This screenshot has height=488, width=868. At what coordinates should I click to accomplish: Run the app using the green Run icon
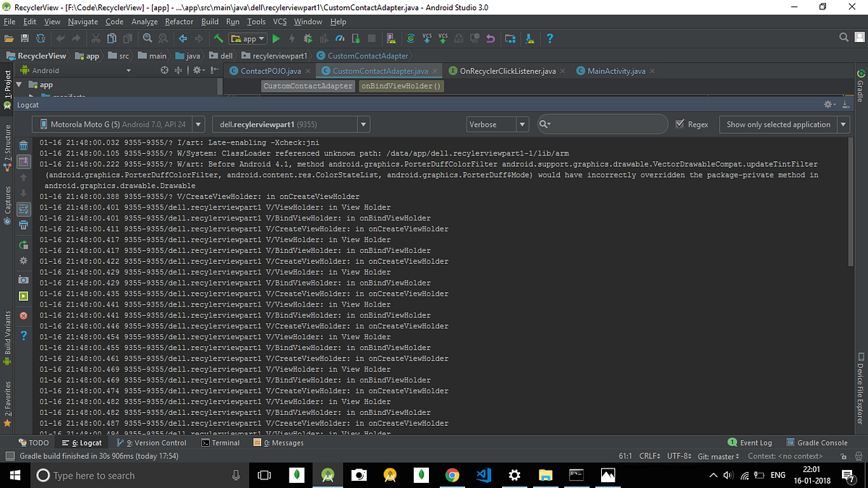click(276, 38)
